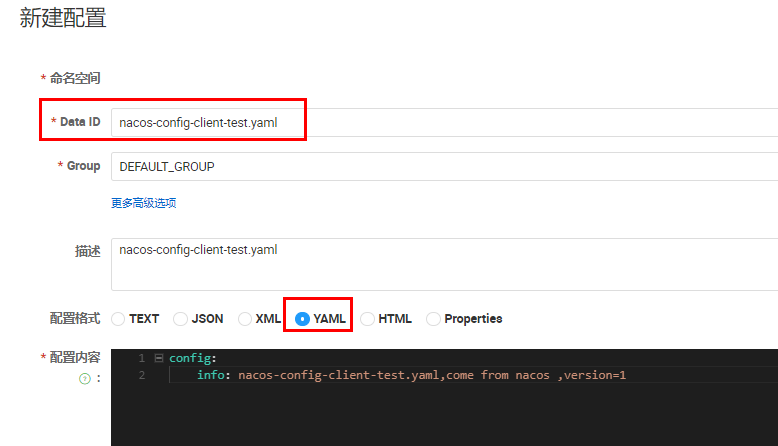
Task: Click the Data ID input field
Action: [444, 123]
